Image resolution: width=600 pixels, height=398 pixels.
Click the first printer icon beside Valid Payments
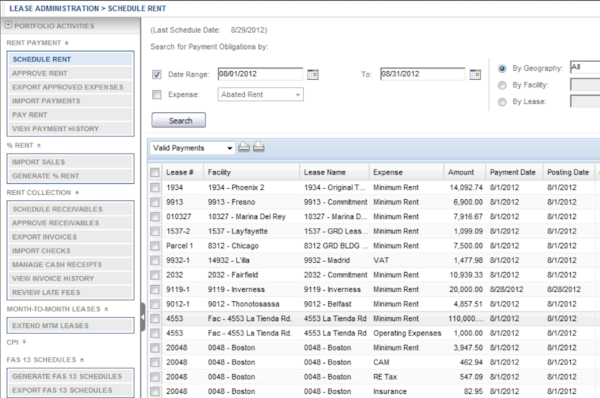click(x=244, y=147)
